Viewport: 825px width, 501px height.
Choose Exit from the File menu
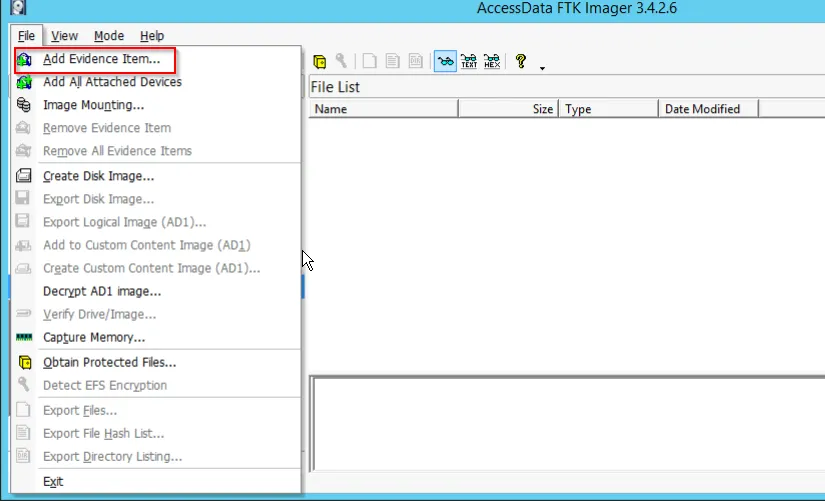point(53,481)
